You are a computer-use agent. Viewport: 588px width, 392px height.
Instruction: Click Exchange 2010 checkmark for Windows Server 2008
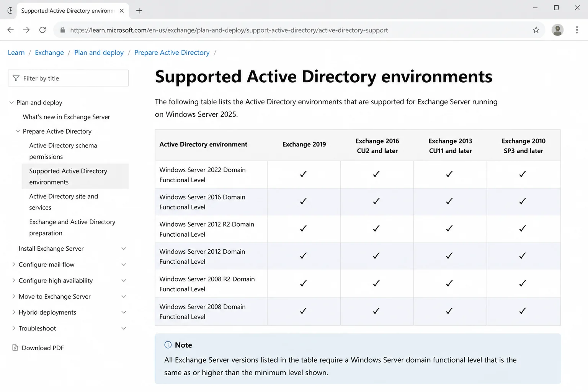(x=523, y=311)
